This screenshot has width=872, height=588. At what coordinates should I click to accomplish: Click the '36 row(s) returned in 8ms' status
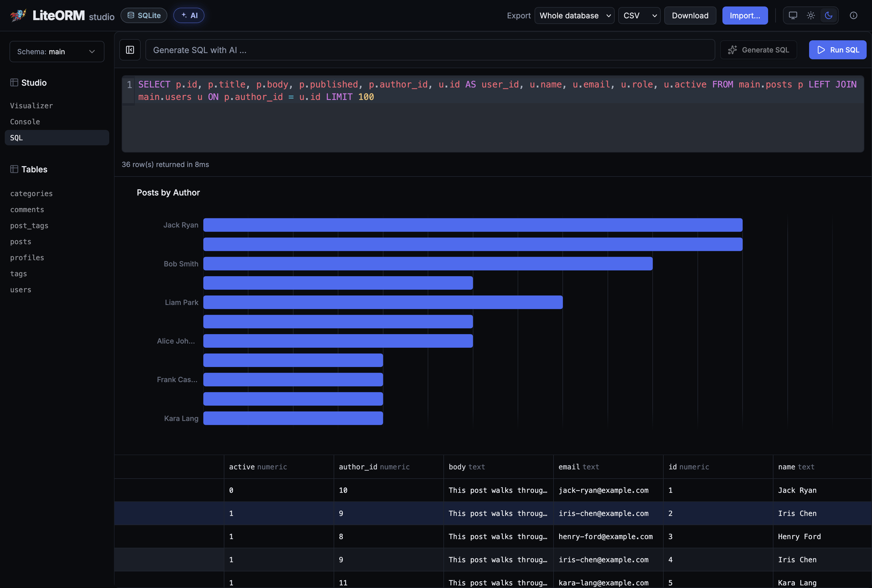click(x=165, y=164)
